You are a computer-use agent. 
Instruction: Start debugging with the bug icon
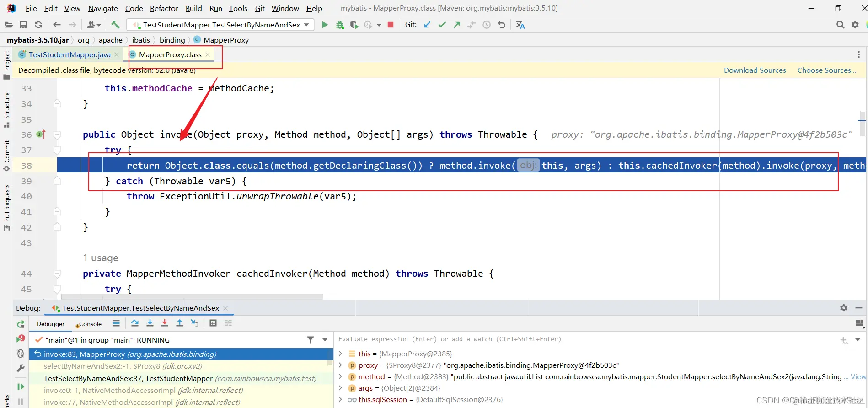coord(340,25)
